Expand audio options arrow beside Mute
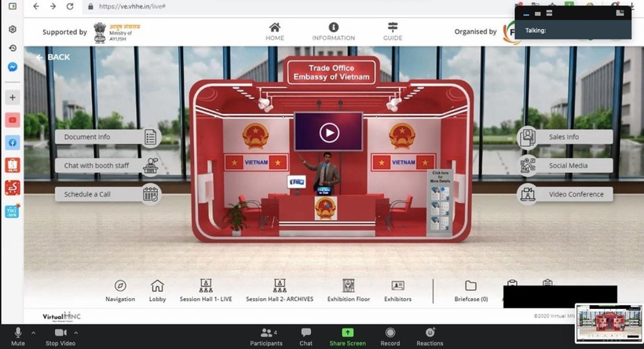This screenshot has width=644, height=349. coord(34,332)
